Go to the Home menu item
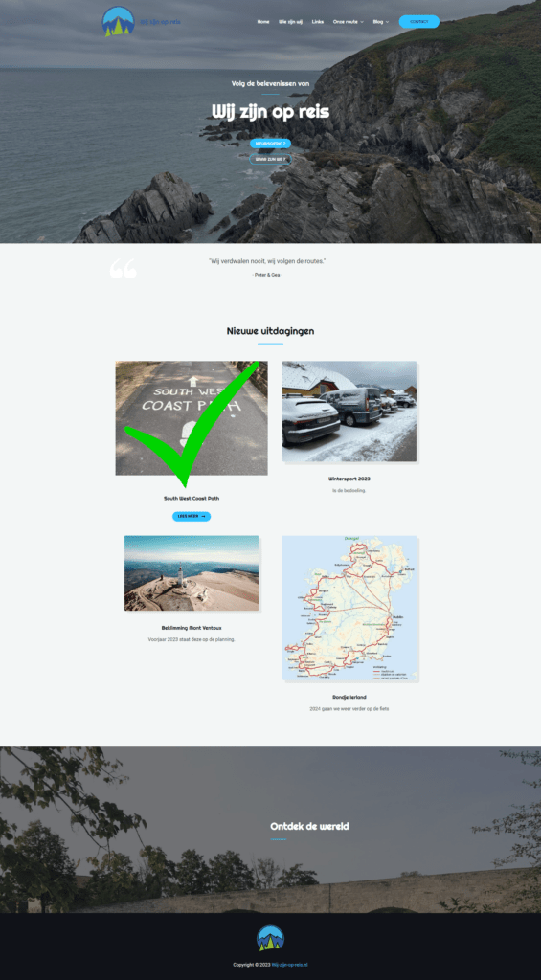 [x=263, y=22]
